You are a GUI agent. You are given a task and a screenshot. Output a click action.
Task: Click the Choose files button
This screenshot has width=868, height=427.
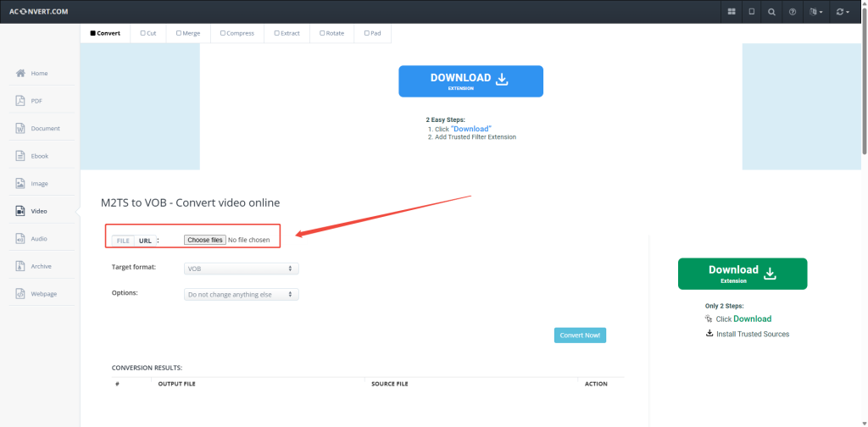(205, 240)
